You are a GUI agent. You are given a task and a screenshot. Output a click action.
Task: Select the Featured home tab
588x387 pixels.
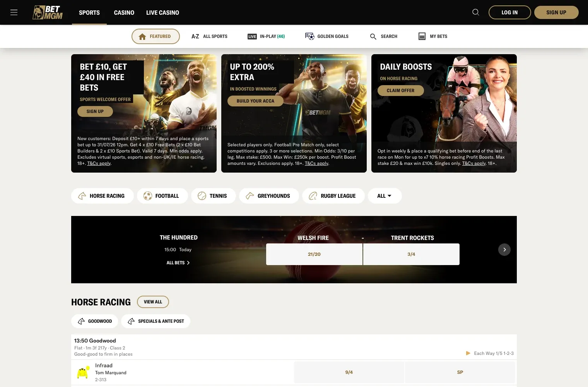(156, 36)
